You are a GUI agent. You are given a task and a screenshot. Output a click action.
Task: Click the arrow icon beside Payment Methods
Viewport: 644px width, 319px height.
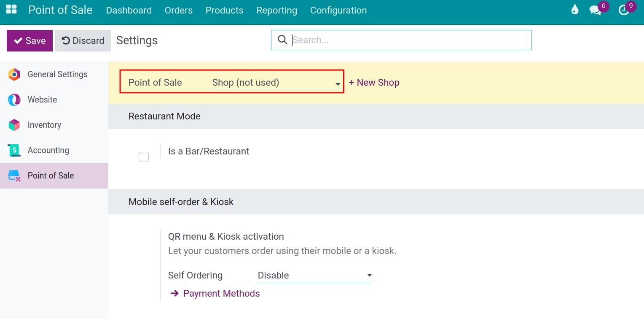(x=174, y=293)
